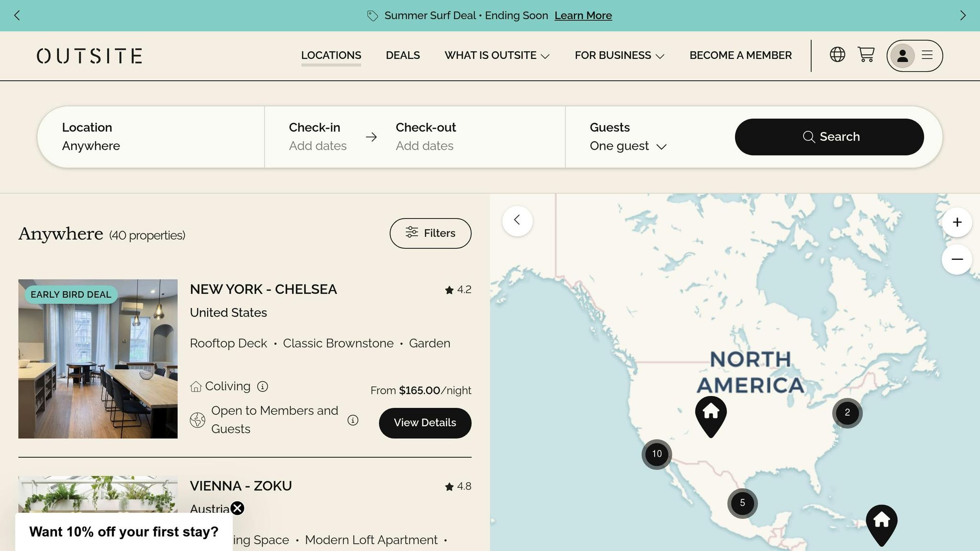Image resolution: width=980 pixels, height=551 pixels.
Task: Click the Early Bird Deal badge
Action: click(71, 295)
